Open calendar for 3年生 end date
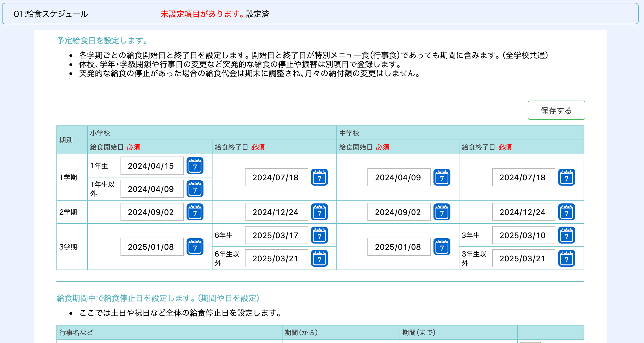644x343 pixels. click(x=566, y=235)
